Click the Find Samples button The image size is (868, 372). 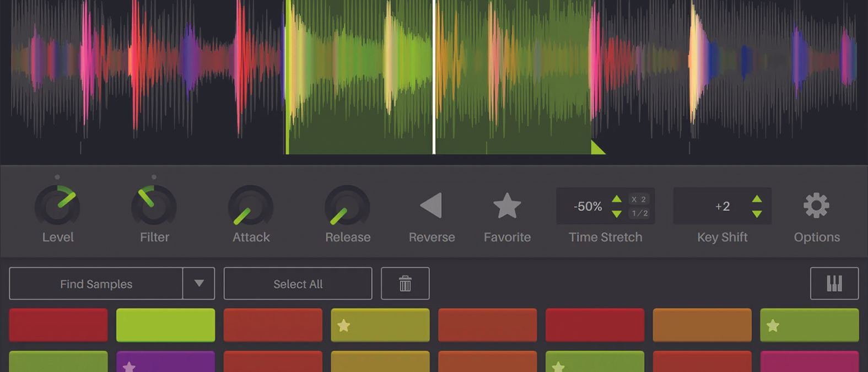point(96,283)
